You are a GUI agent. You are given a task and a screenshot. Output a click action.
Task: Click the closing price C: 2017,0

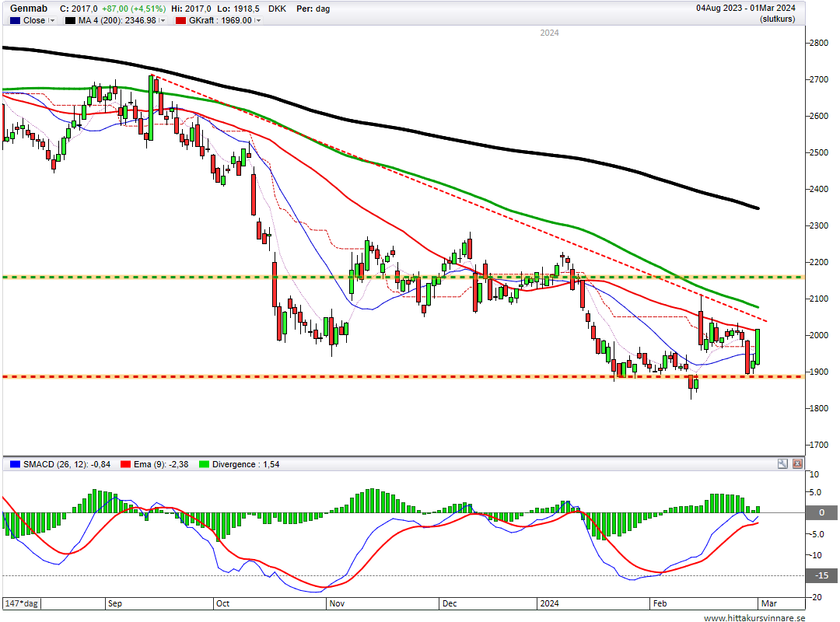click(x=79, y=9)
